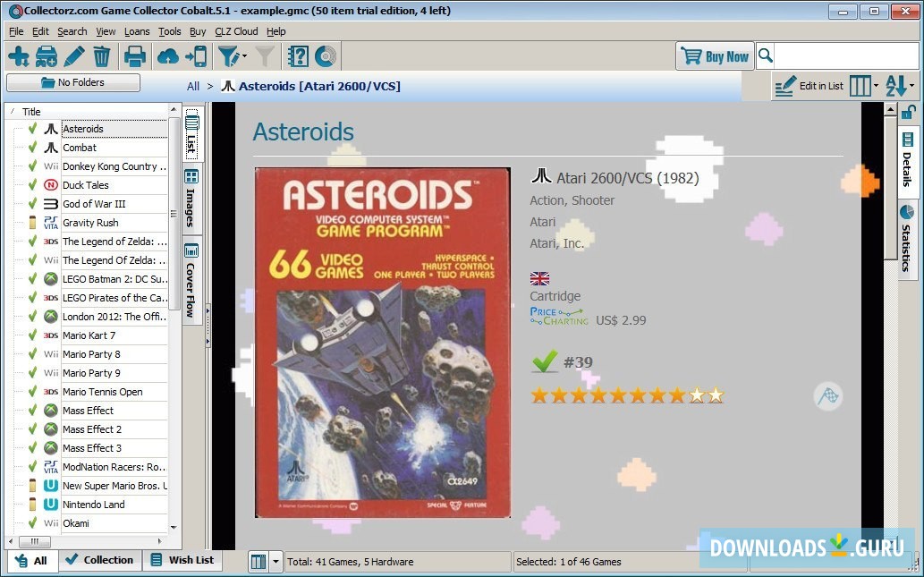Click the UK flag region icon
Viewport: 924px width, 577px height.
[539, 278]
